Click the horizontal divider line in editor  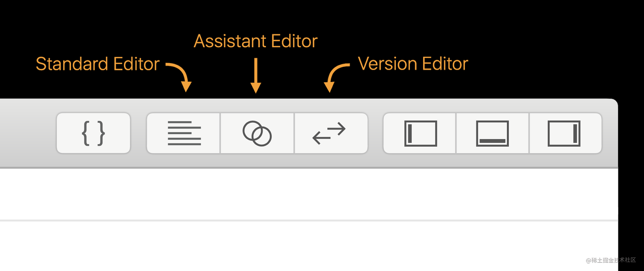[x=309, y=220]
